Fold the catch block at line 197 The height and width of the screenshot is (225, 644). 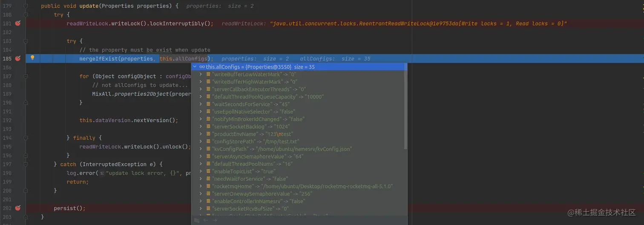26,164
